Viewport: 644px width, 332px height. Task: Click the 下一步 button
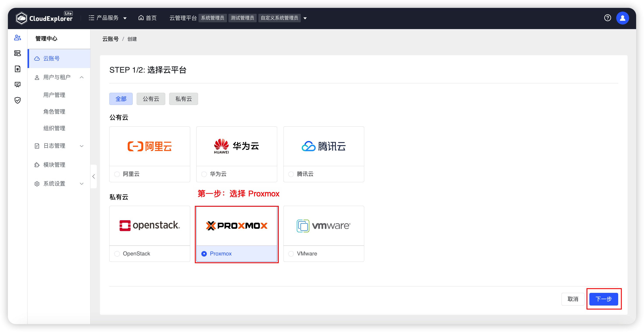[x=604, y=299]
